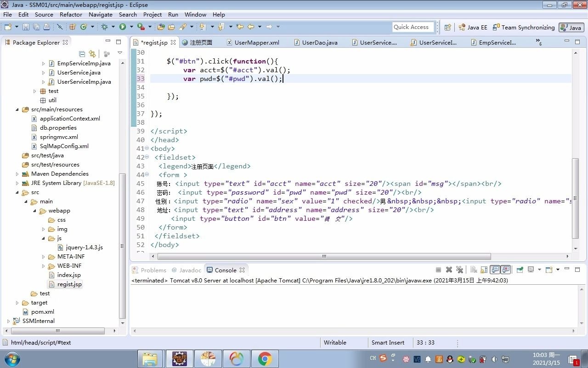The width and height of the screenshot is (588, 368).
Task: Click the volume speaker tray icon
Action: 494,359
